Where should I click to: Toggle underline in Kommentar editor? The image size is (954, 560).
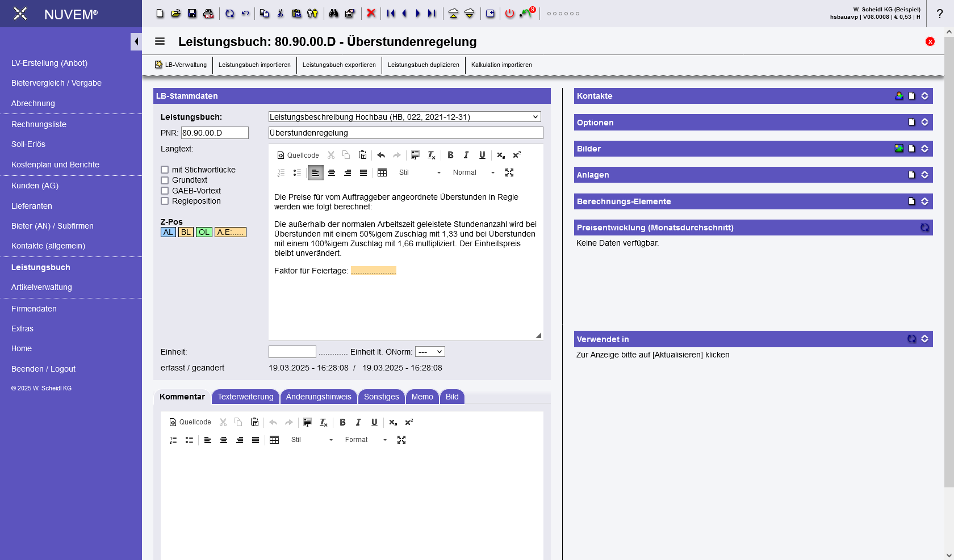click(374, 422)
